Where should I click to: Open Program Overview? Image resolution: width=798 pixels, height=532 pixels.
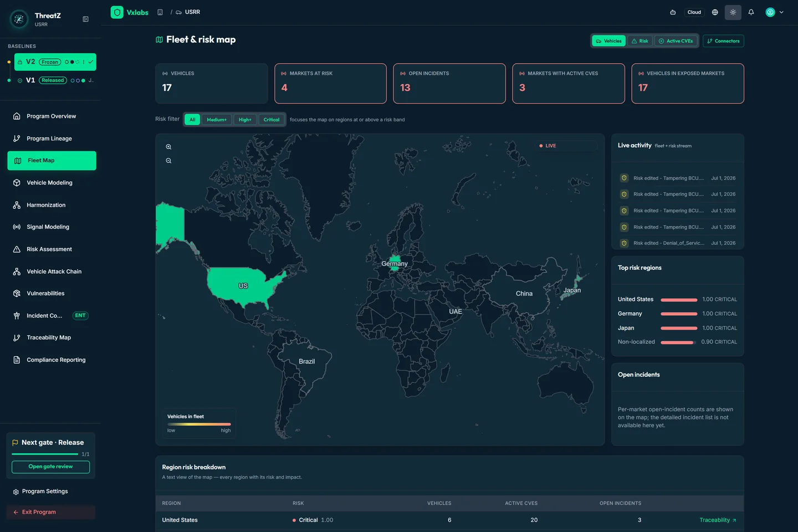click(52, 116)
